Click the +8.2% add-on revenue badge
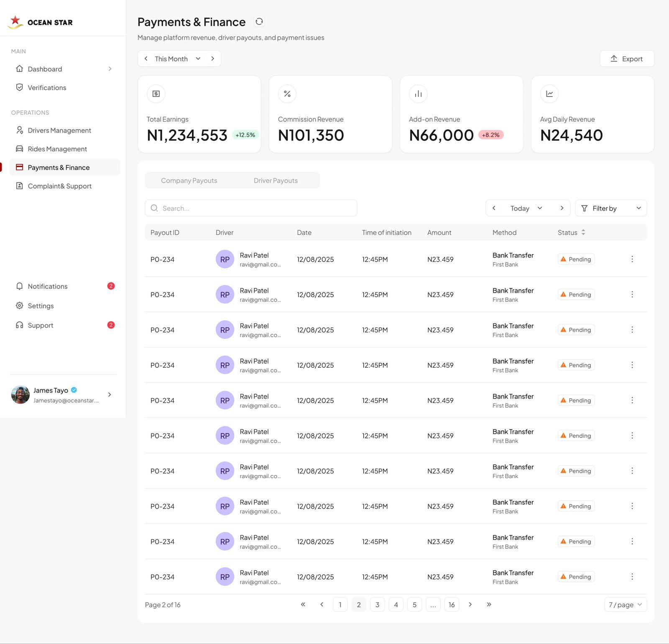Image resolution: width=669 pixels, height=644 pixels. pyautogui.click(x=491, y=135)
